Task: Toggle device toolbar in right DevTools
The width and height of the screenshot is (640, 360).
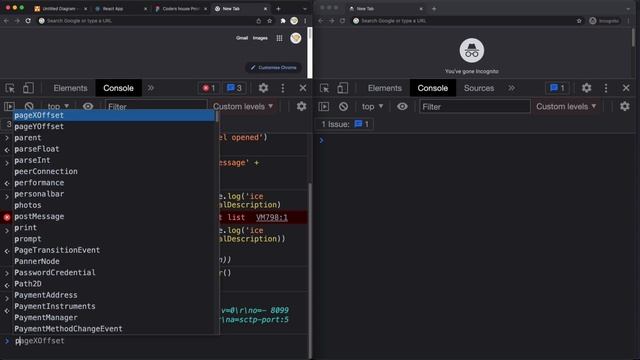Action: [x=342, y=88]
